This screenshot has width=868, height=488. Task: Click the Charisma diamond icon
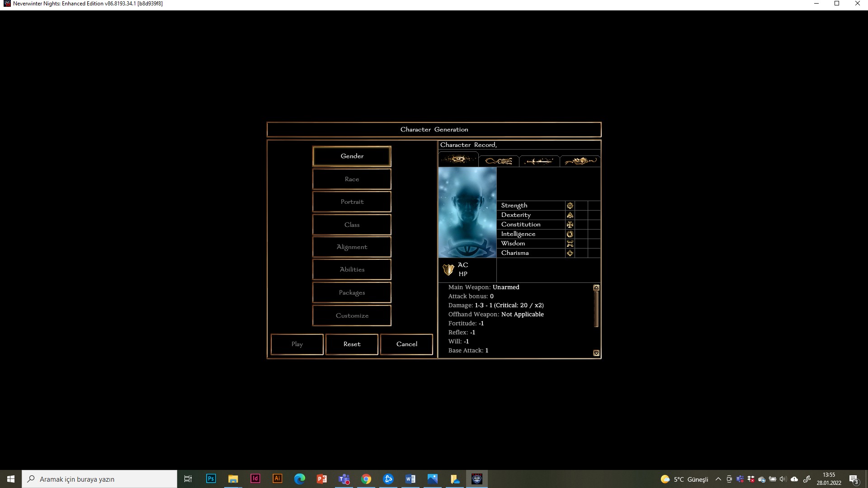570,253
